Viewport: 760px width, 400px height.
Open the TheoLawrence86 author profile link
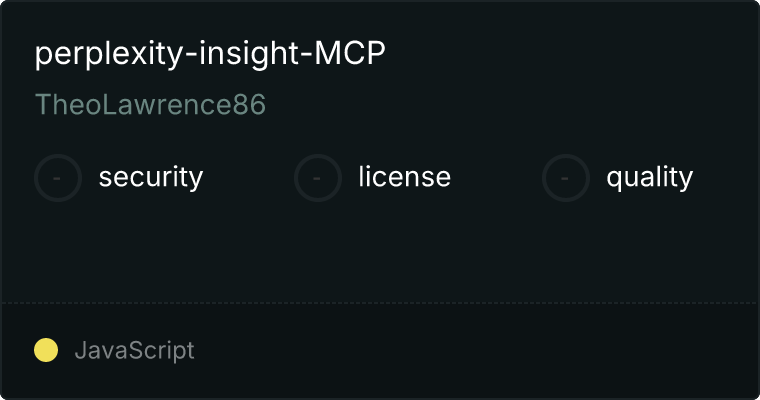click(x=150, y=104)
